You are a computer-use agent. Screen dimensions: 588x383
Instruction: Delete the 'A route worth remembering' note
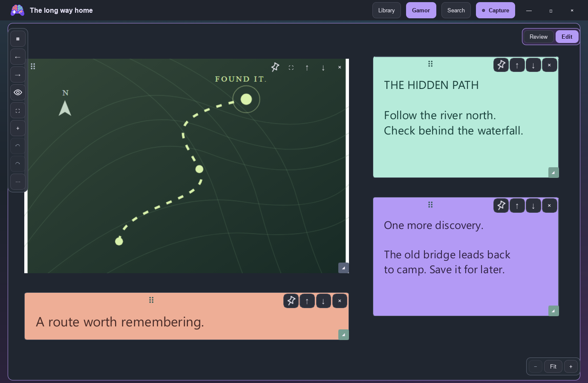coord(340,301)
